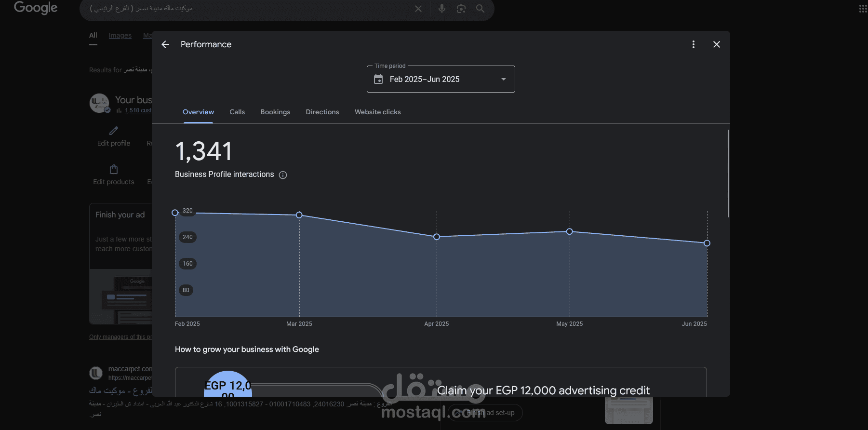Open Google Lens image search
868x430 pixels.
[x=461, y=9]
